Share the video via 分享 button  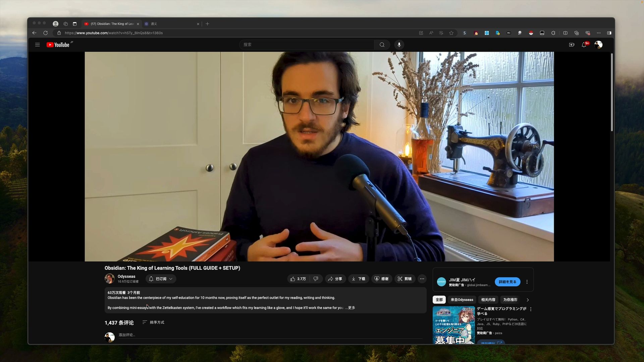335,279
